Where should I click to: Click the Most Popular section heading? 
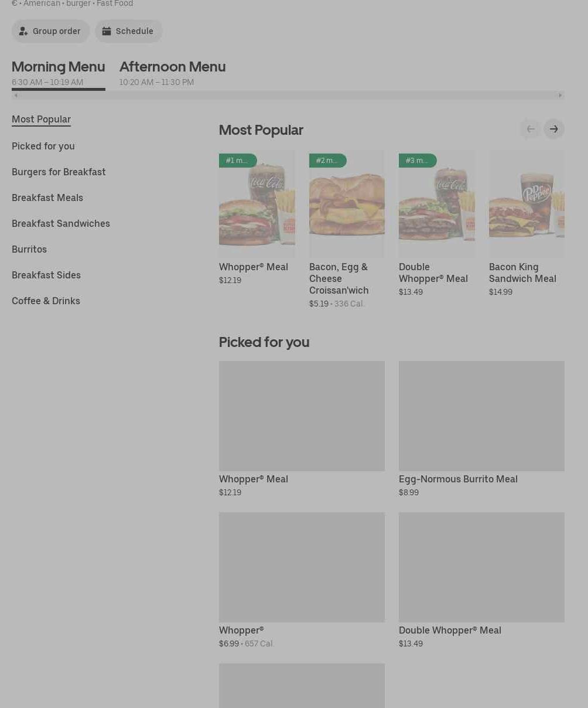tap(261, 130)
